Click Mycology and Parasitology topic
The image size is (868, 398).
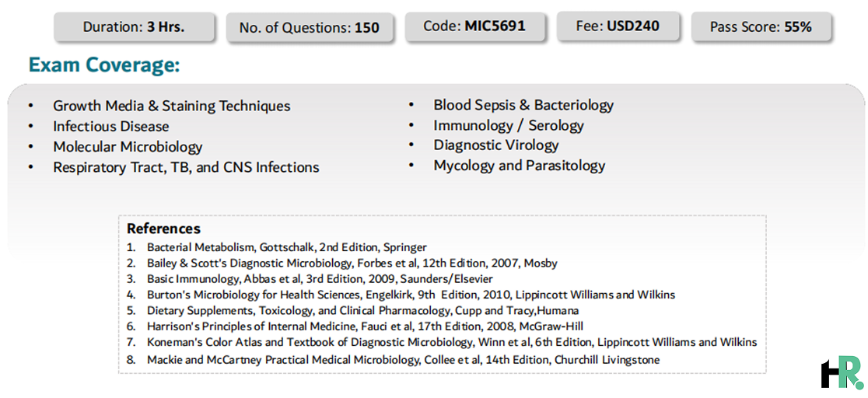(520, 166)
